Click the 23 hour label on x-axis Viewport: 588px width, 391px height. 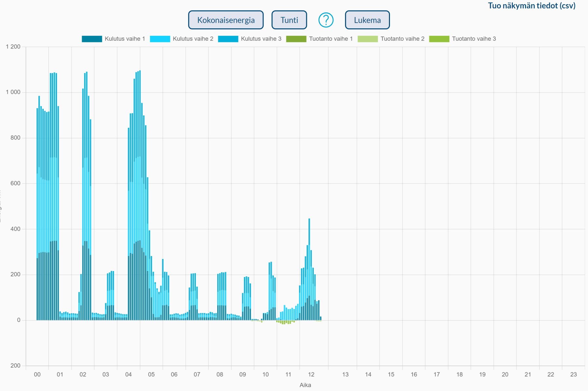point(573,374)
